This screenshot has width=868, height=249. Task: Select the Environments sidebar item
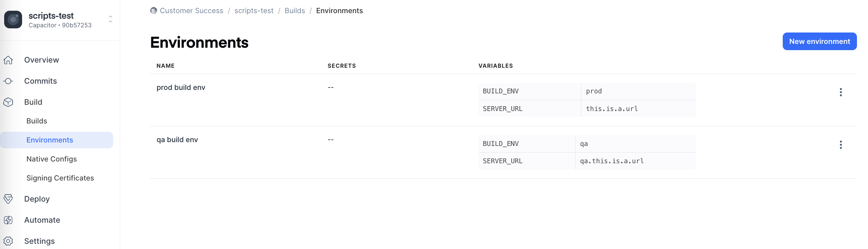pyautogui.click(x=50, y=140)
